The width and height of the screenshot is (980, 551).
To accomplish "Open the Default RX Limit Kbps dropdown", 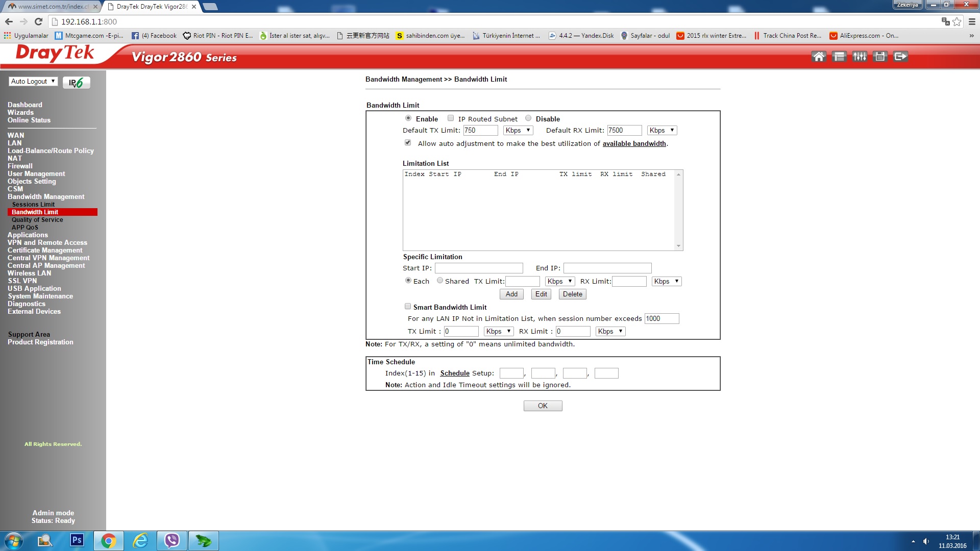I will (x=661, y=131).
